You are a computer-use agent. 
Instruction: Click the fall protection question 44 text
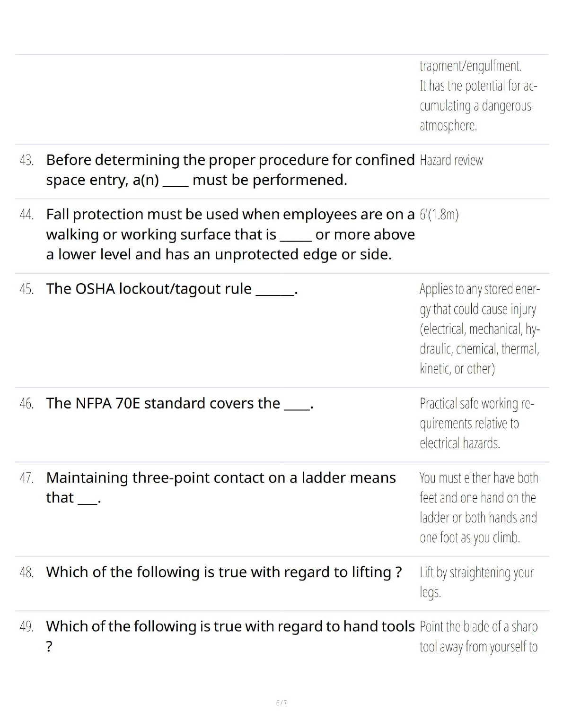tap(230, 234)
